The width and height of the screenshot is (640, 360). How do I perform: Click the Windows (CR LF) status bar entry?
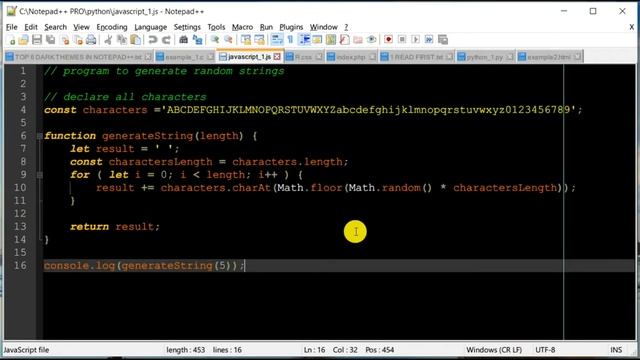coord(494,350)
